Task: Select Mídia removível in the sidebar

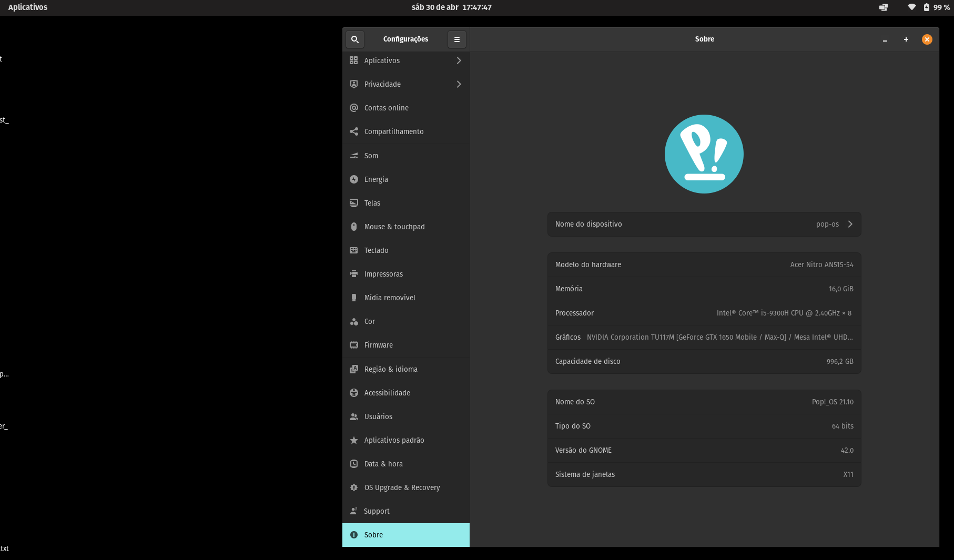Action: [x=406, y=298]
